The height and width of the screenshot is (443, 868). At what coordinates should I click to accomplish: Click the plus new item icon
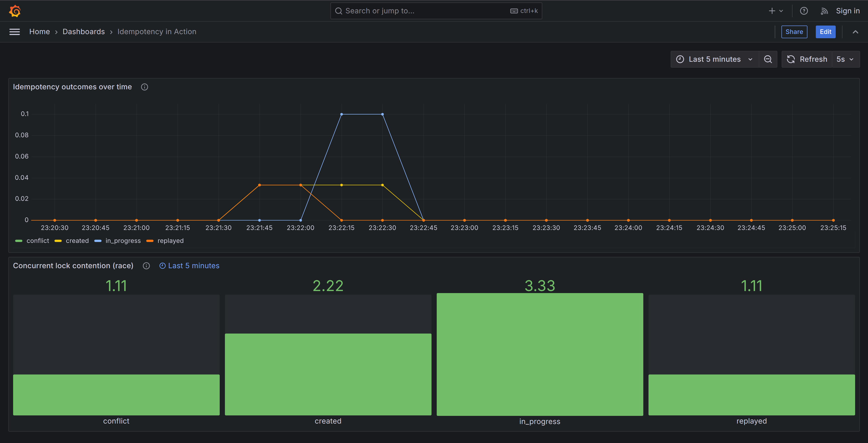tap(776, 11)
